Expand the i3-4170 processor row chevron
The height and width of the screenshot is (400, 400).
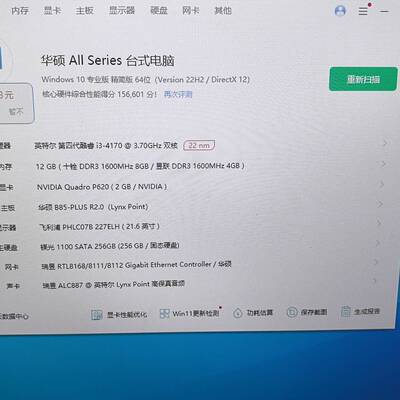coord(384,143)
